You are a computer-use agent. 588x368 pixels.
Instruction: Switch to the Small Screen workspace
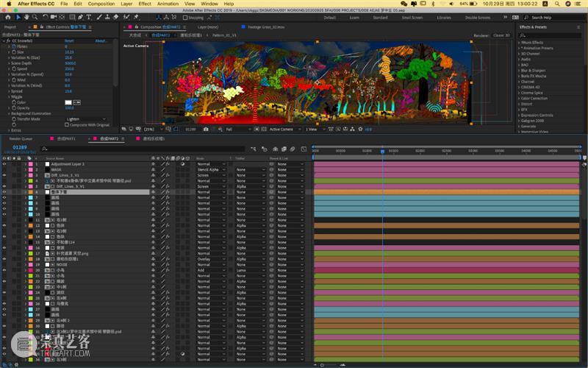412,18
